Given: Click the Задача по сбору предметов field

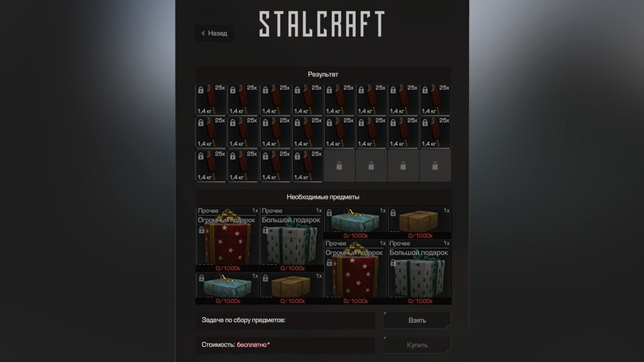Looking at the screenshot, I should [x=285, y=320].
